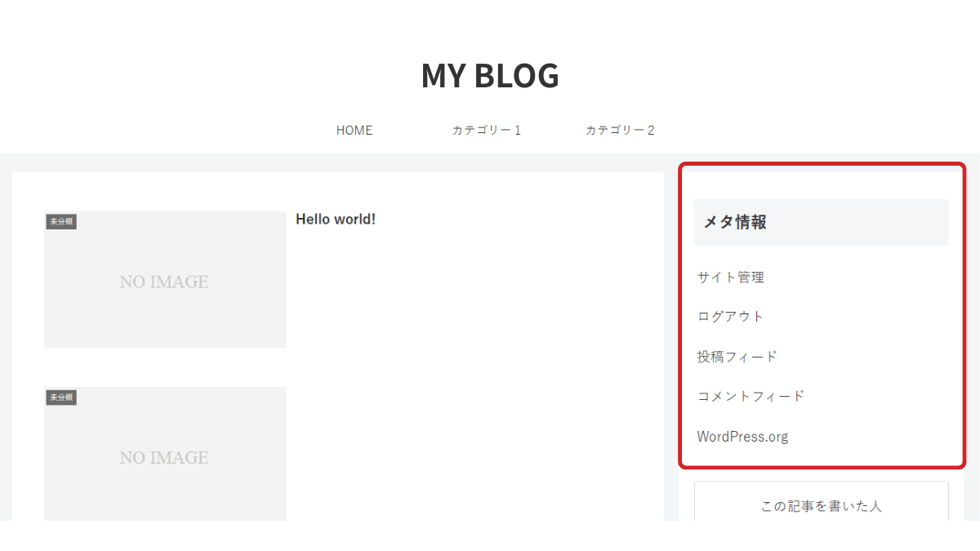Select the NO IMAGE thumbnail of Hello world! post
This screenshot has width=980, height=551.
coord(165,279)
